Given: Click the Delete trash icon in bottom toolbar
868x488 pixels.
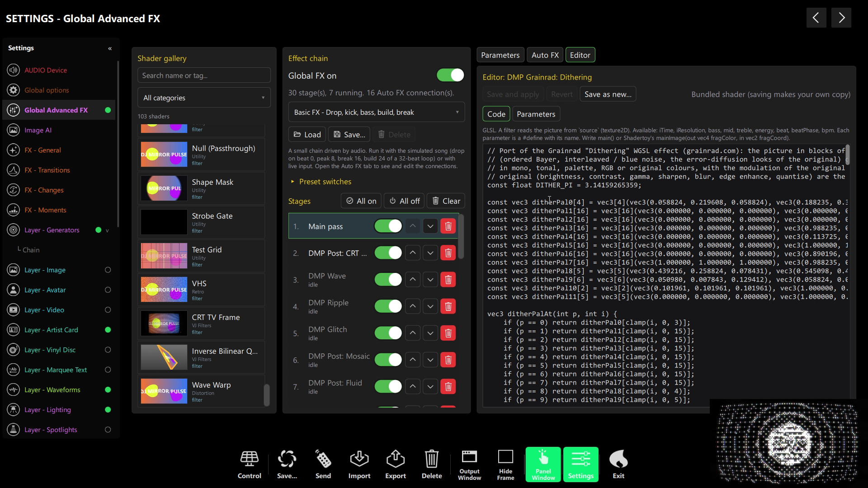Looking at the screenshot, I should point(432,464).
